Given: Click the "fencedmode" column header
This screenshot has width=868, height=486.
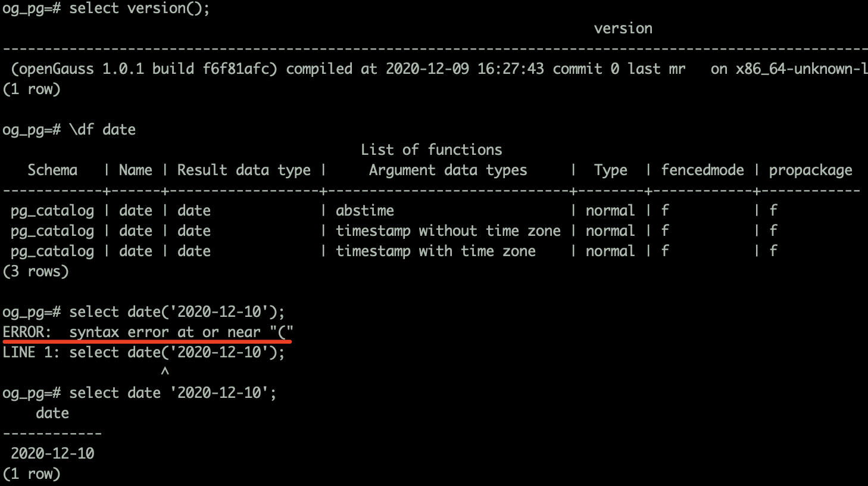Looking at the screenshot, I should pos(702,170).
